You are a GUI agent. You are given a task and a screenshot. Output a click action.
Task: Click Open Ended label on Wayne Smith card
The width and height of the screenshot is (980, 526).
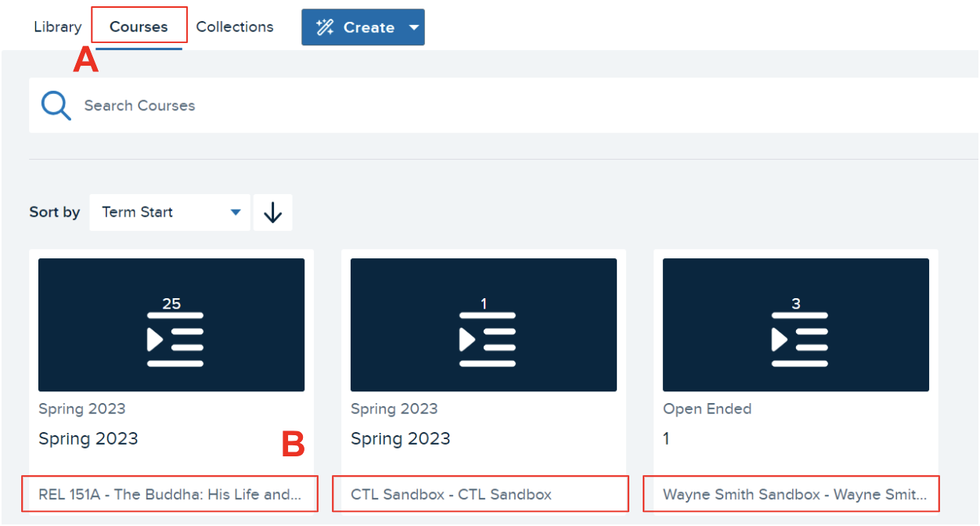tap(707, 409)
